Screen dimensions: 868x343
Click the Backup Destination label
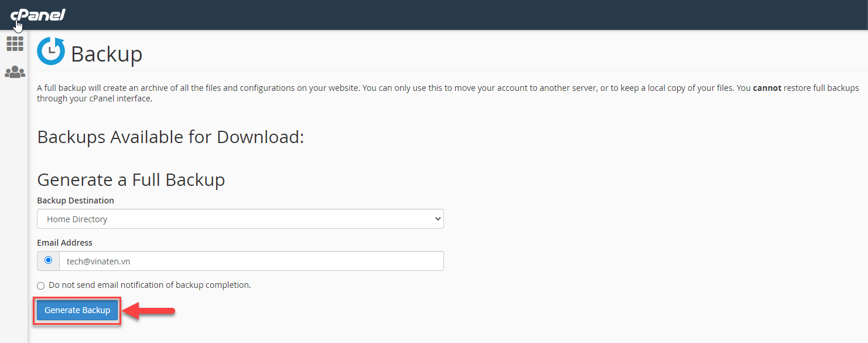[x=76, y=201]
